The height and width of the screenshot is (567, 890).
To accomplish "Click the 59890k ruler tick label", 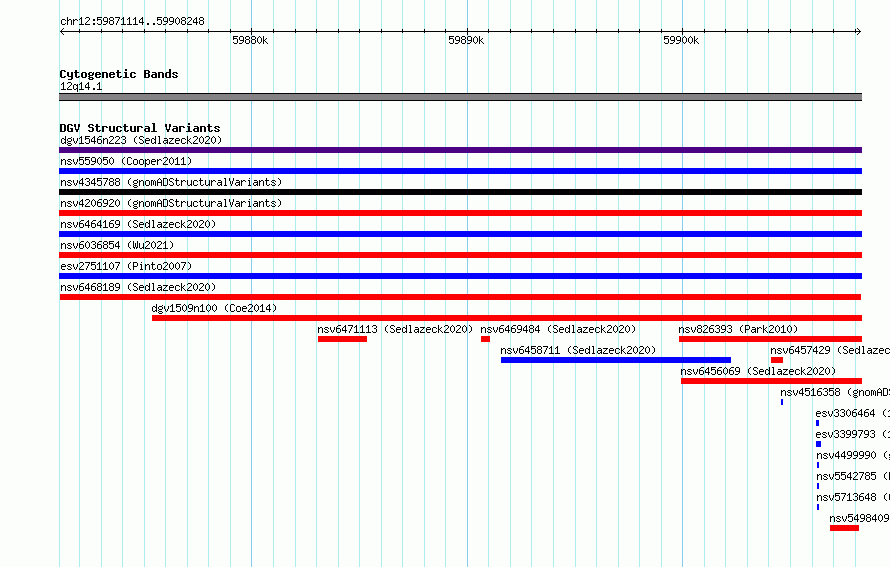I will tap(466, 40).
